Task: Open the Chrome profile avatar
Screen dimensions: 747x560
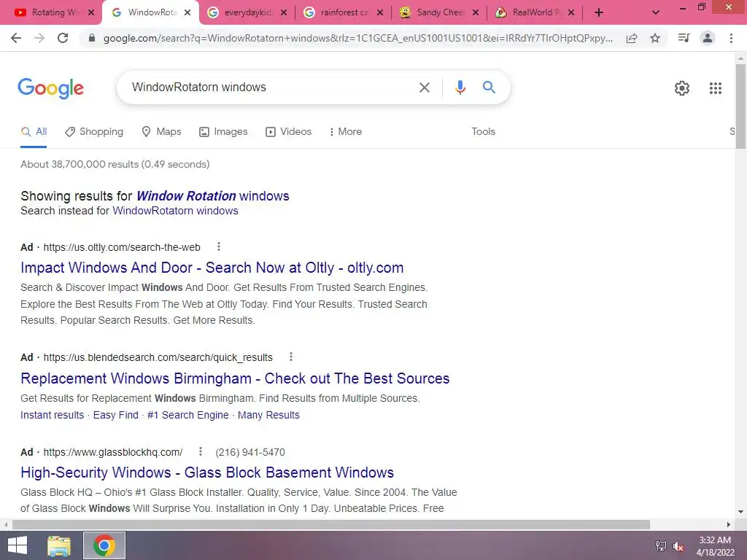Action: point(708,38)
